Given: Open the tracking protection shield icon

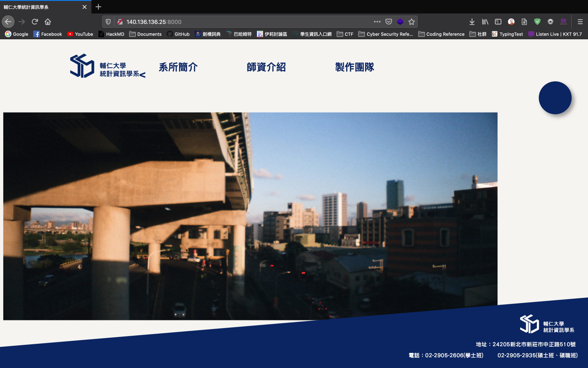Looking at the screenshot, I should [x=108, y=22].
